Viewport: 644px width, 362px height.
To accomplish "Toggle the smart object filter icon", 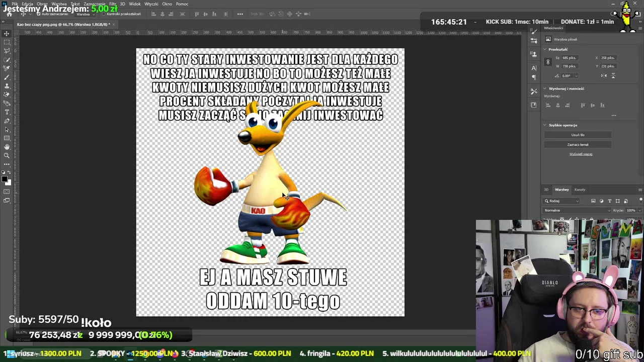I will (626, 201).
